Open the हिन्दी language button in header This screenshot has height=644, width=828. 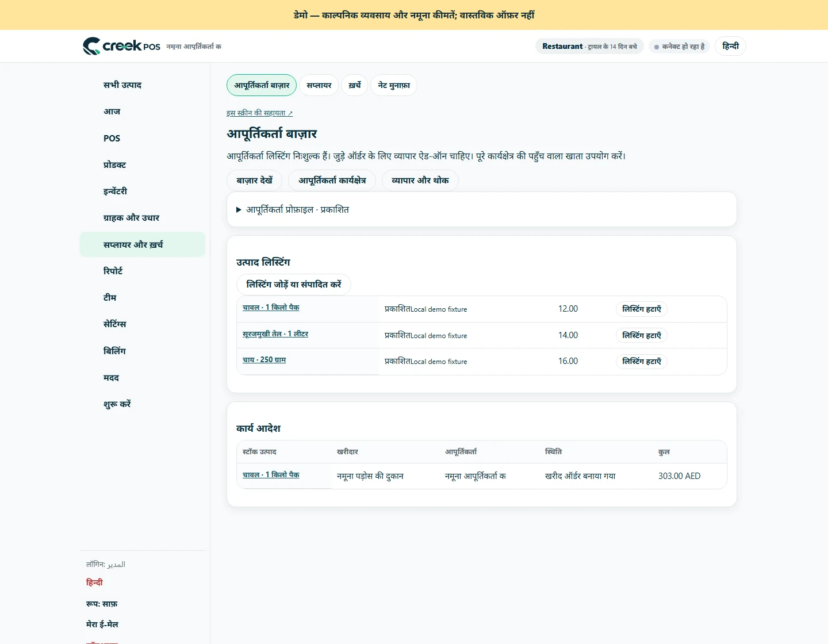730,46
